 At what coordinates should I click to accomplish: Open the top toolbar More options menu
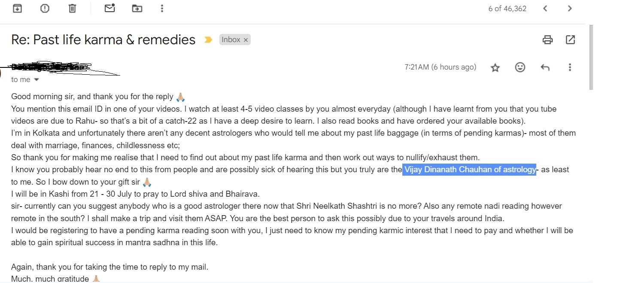pyautogui.click(x=162, y=8)
